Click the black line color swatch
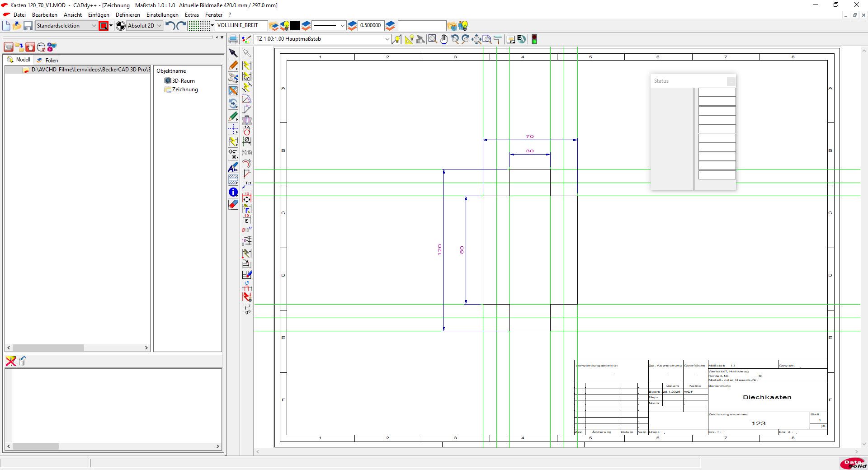Viewport: 868px width, 470px height. click(x=295, y=26)
